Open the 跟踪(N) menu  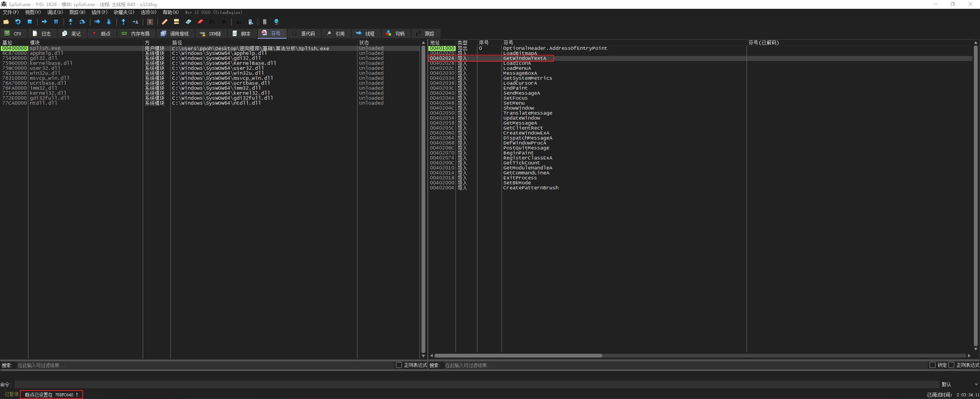77,12
